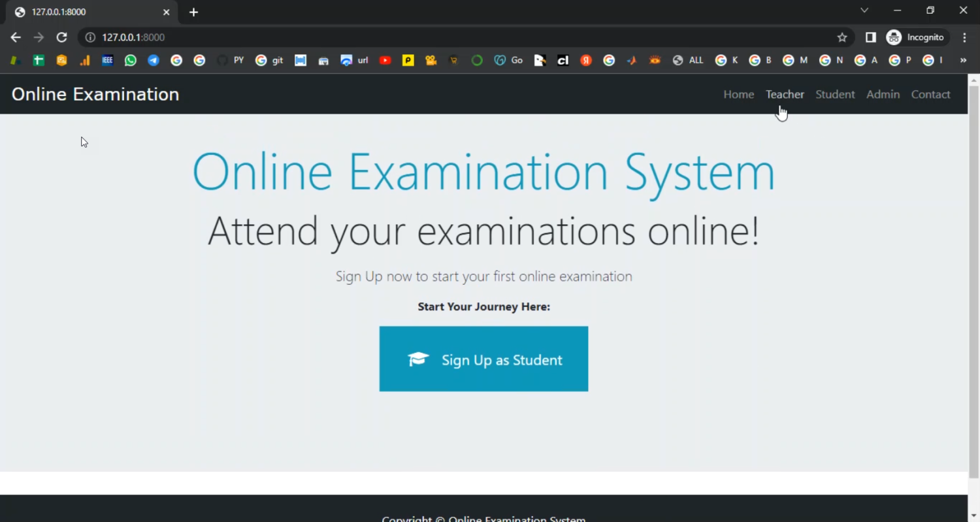Go to Home in the navbar
Viewport: 980px width, 522px height.
pos(739,94)
